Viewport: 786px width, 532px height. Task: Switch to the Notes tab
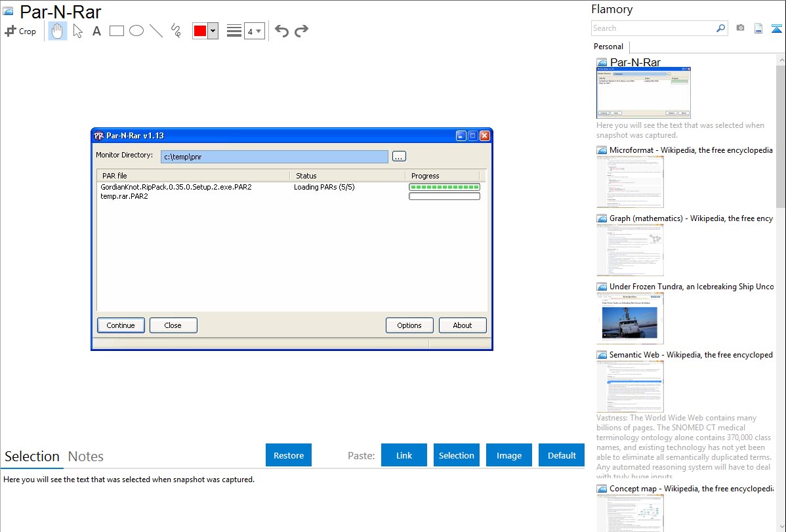pos(86,457)
